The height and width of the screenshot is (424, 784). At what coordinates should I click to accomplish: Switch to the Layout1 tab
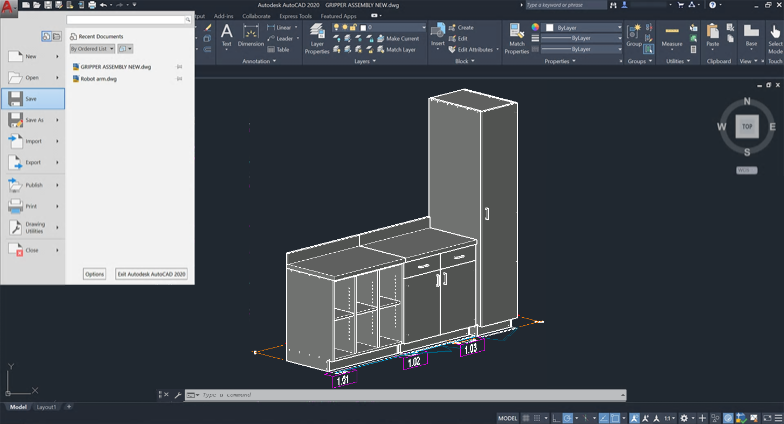pyautogui.click(x=47, y=408)
